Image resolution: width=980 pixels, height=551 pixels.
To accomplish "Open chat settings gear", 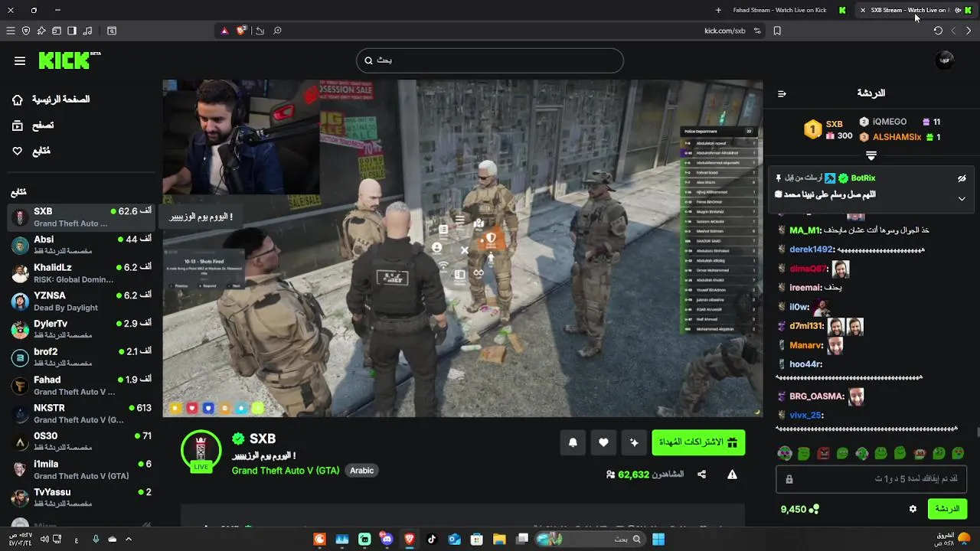I will pos(913,509).
